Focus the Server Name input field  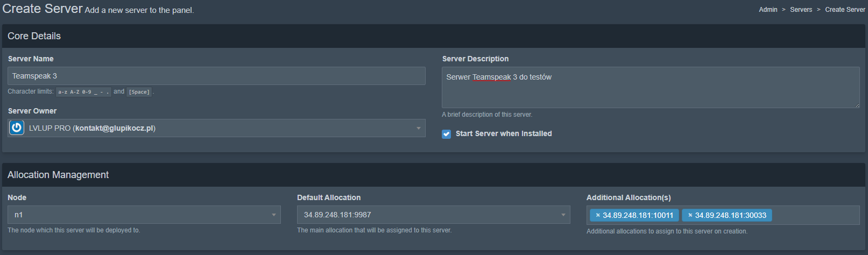(x=215, y=76)
